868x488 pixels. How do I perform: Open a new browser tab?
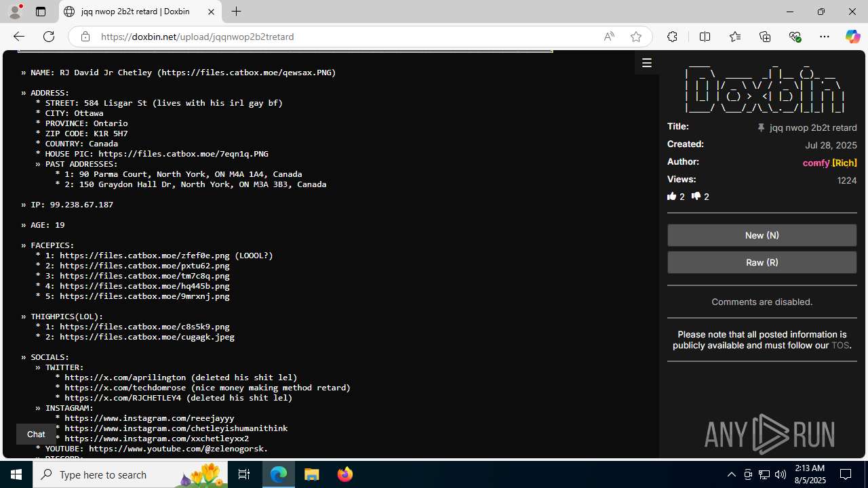[x=236, y=12]
